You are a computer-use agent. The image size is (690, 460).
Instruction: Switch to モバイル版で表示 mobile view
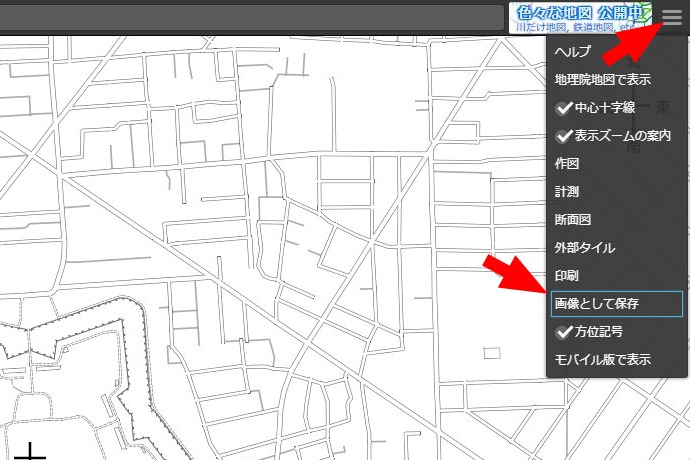tap(603, 359)
